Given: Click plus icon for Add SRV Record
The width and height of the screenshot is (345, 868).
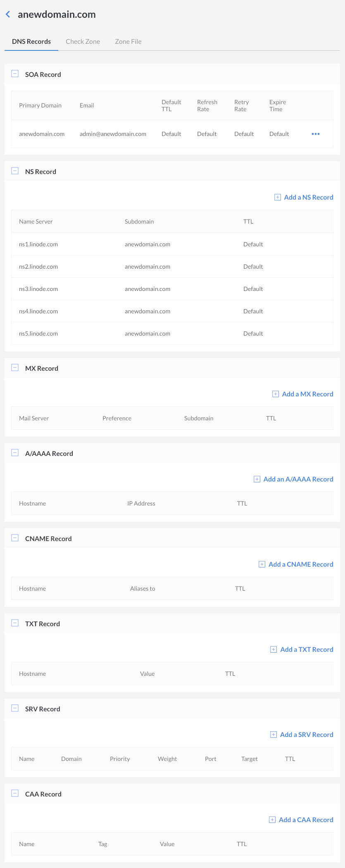Looking at the screenshot, I should click(274, 735).
